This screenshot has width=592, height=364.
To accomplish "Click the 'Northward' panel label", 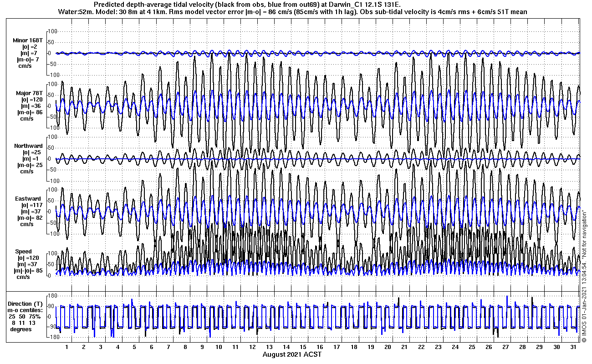I will [x=28, y=146].
